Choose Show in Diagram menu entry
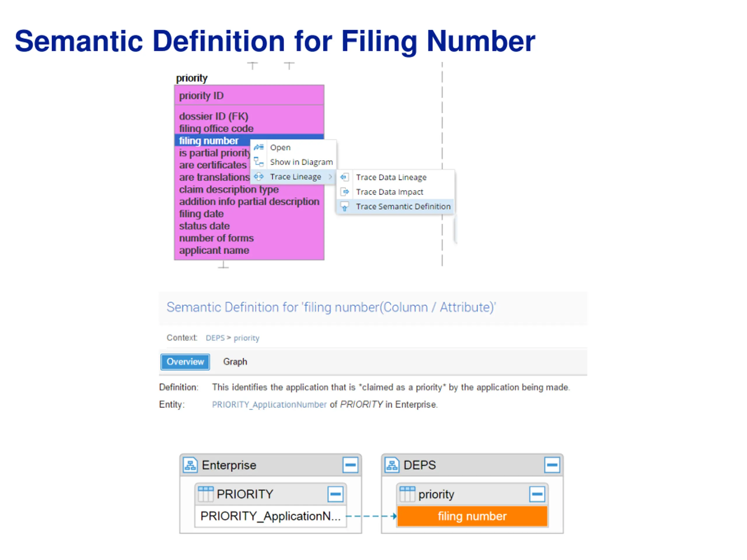The height and width of the screenshot is (560, 747). tap(293, 162)
